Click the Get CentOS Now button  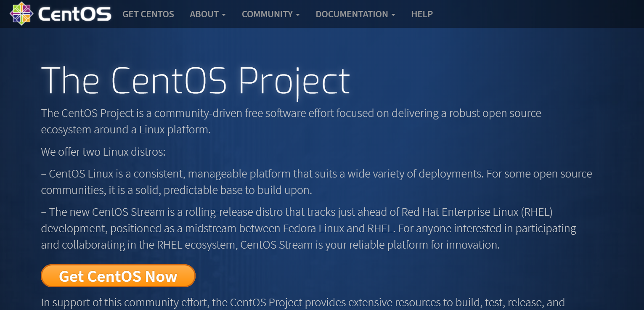tap(118, 276)
